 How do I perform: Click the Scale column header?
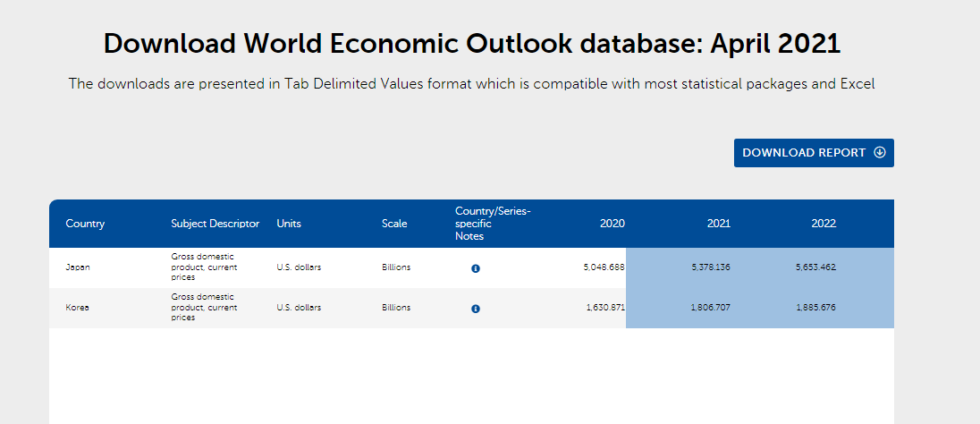tap(394, 224)
